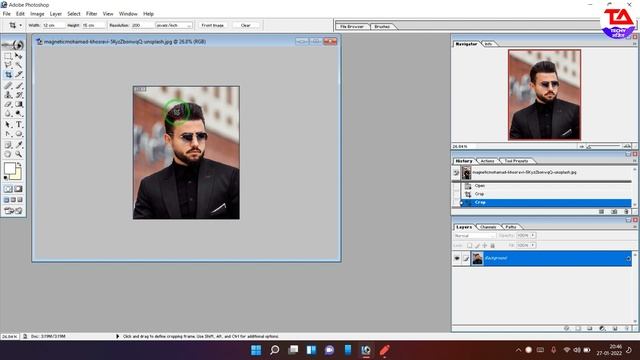640x360 pixels.
Task: Open the layer Fill slider arrow
Action: coord(533,245)
